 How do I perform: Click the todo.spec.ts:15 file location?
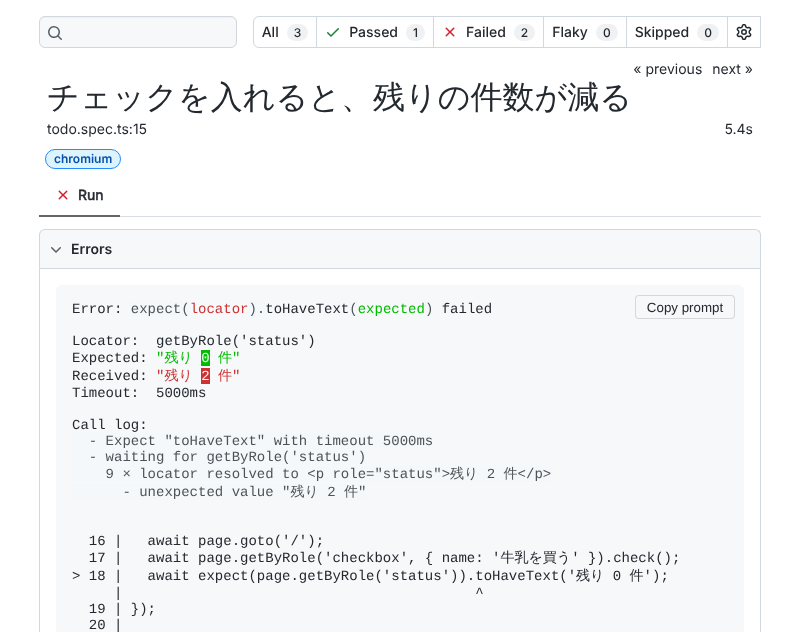point(97,130)
